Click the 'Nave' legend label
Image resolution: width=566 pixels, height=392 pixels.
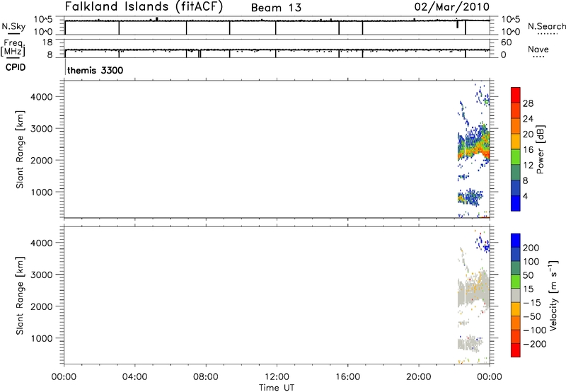click(538, 49)
